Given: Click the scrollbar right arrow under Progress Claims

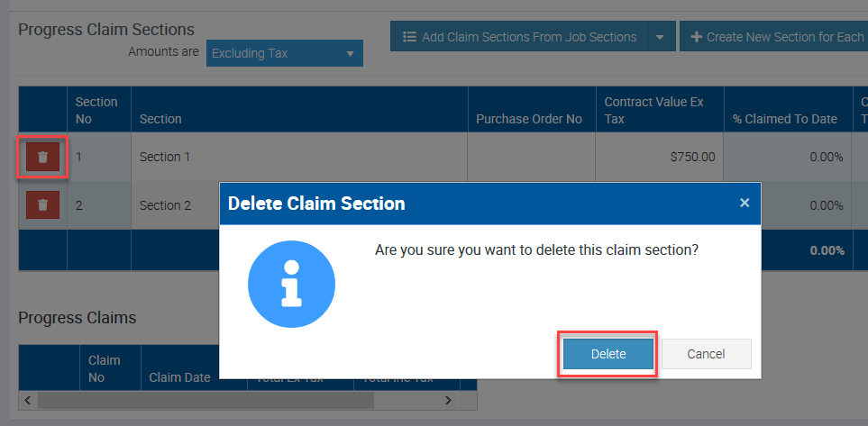Looking at the screenshot, I should (449, 399).
